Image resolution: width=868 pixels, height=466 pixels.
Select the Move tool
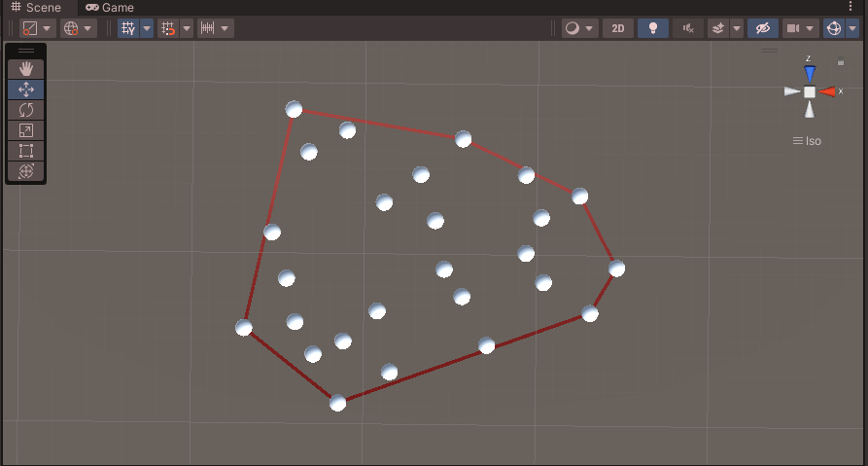26,90
